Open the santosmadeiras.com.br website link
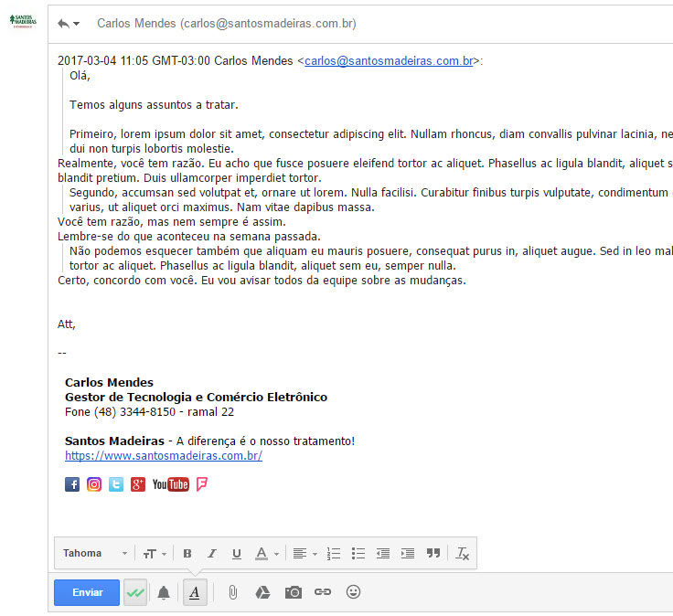Screen dimensions: 673x616 point(164,456)
